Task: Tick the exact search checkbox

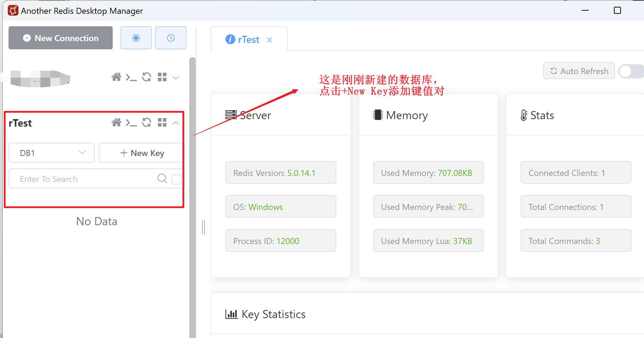Action: point(177,179)
